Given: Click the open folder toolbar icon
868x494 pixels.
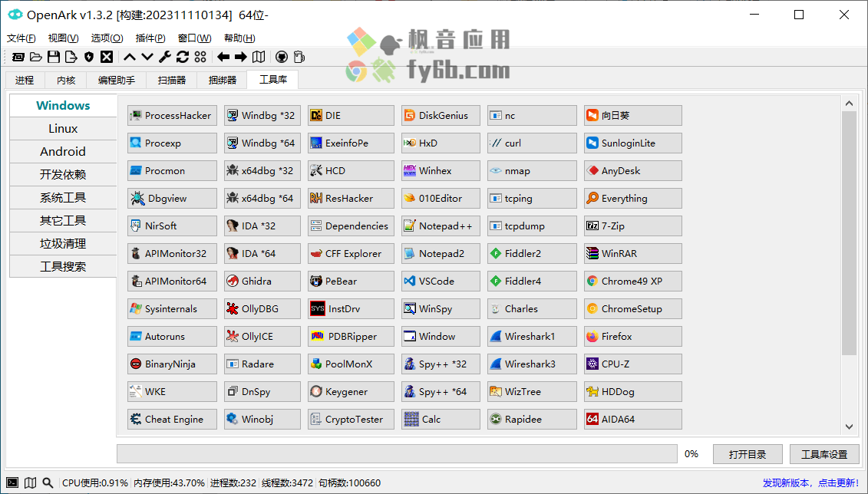Looking at the screenshot, I should pos(36,57).
